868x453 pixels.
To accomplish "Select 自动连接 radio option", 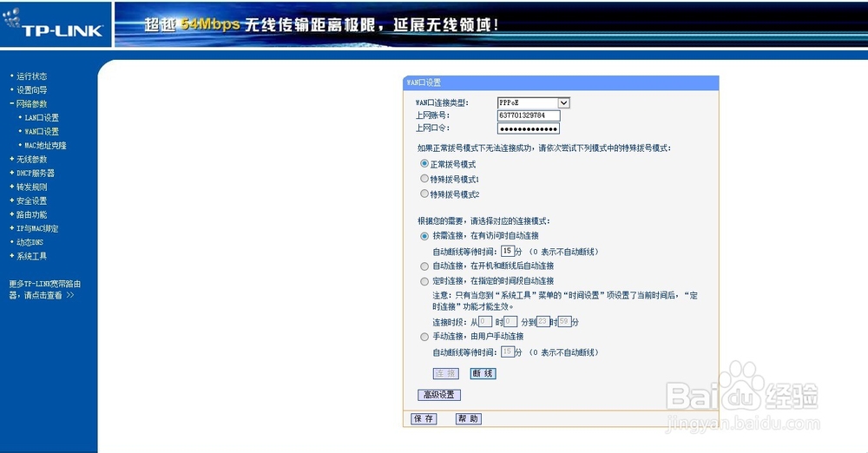I will (x=424, y=266).
